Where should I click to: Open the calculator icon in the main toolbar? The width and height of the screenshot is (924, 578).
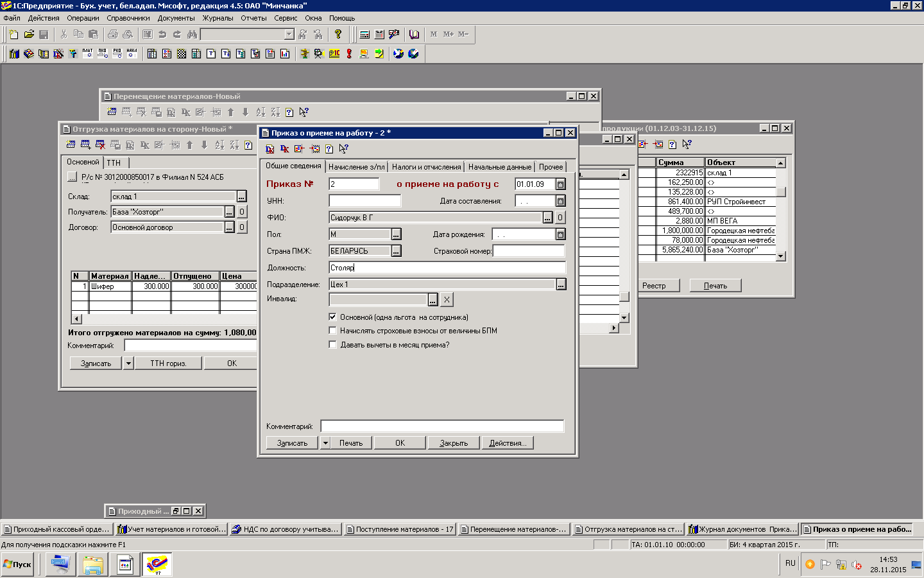[364, 34]
